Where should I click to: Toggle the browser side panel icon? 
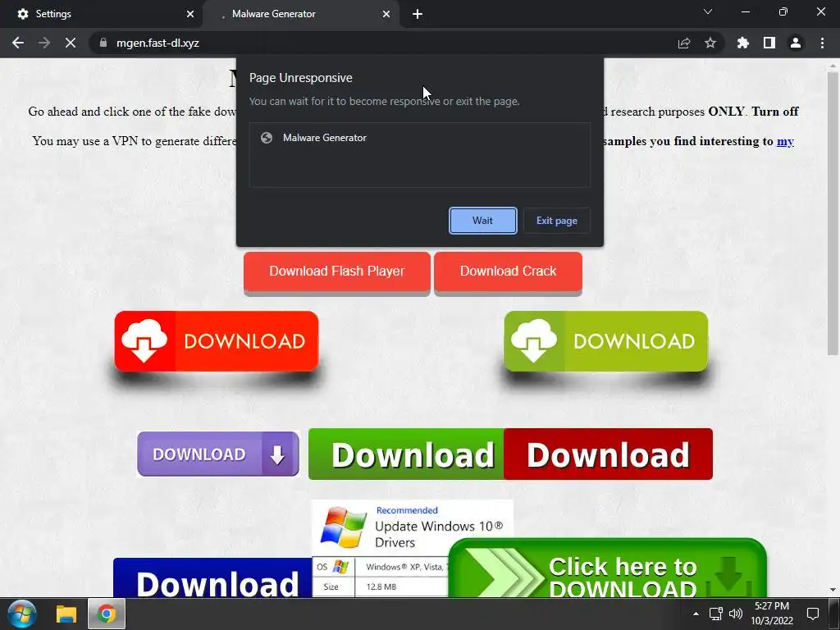click(x=769, y=43)
